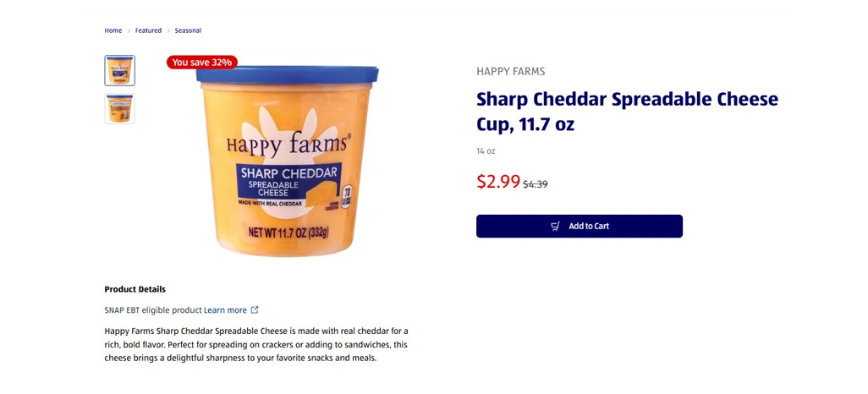Click the SNAP EBT eligible product text
This screenshot has width=868, height=394.
tap(152, 310)
